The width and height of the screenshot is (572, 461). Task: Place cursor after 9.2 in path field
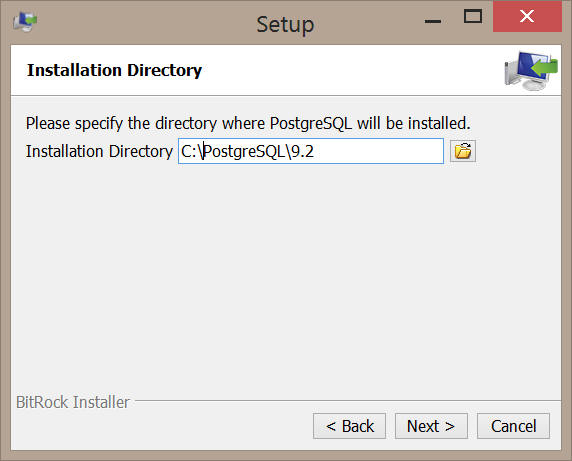coord(314,151)
